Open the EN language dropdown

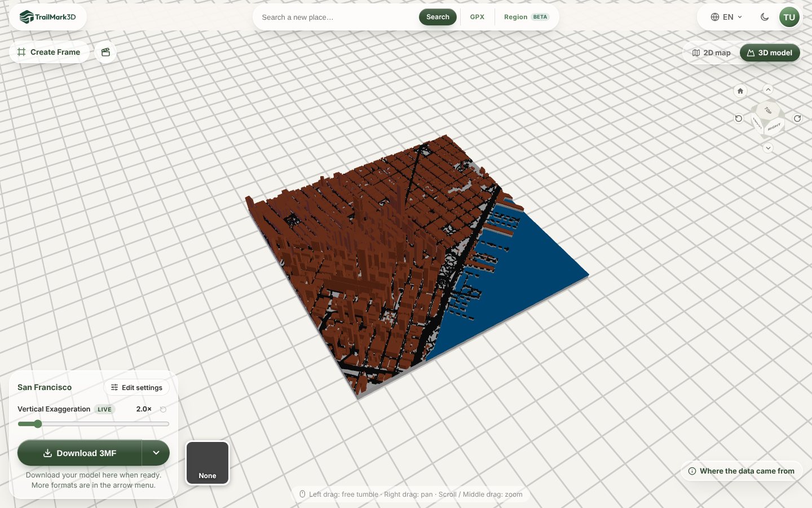(726, 17)
